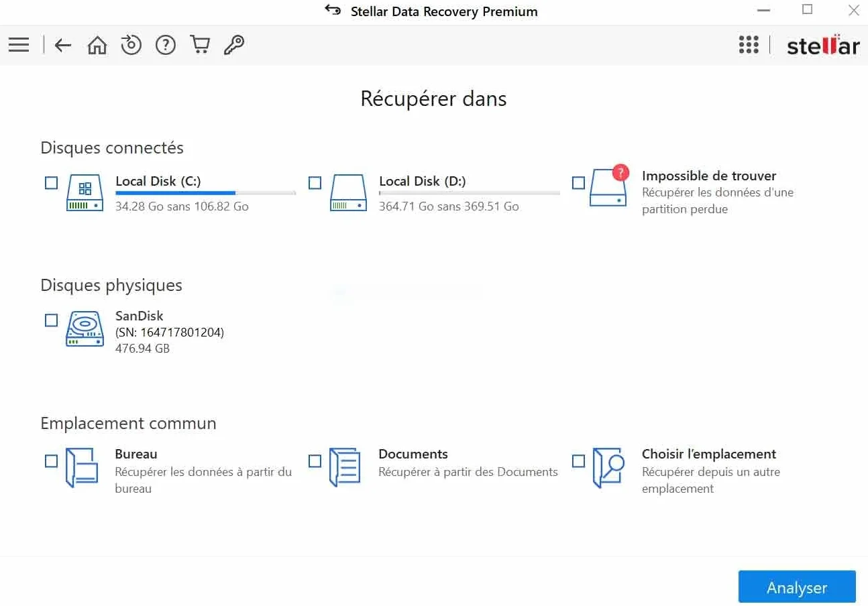Click title bar back-arrow app icon
Image resolution: width=868 pixels, height=606 pixels.
(333, 10)
